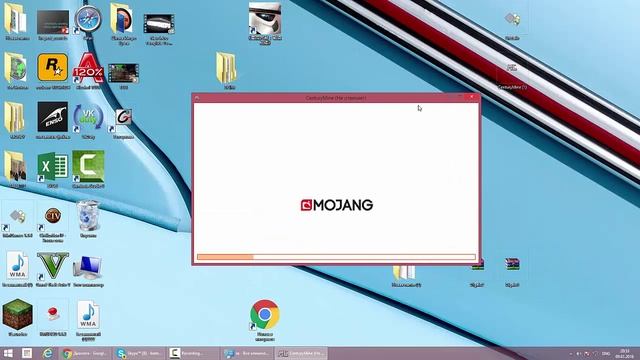
Task: Open the Recycle Bin on desktop
Action: (88, 216)
